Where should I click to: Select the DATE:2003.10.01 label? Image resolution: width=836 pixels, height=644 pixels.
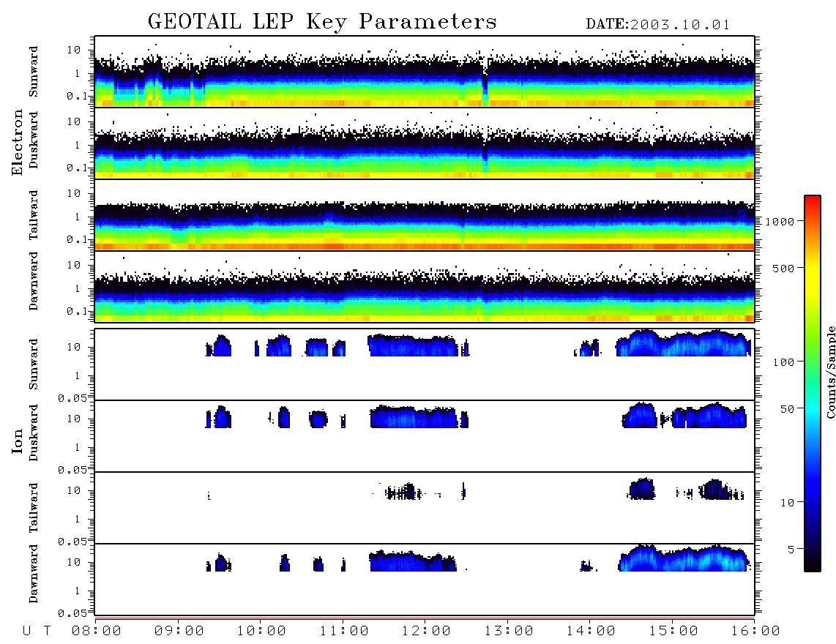click(x=658, y=25)
